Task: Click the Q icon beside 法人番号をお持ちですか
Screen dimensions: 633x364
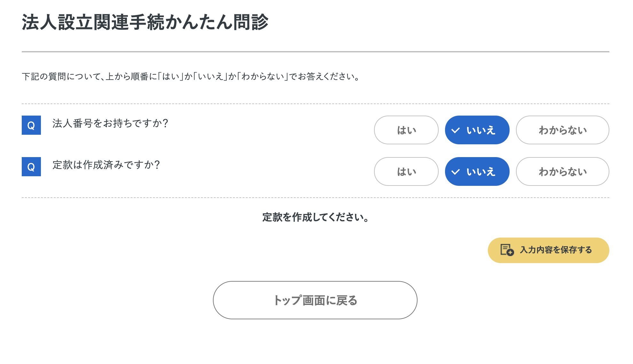Action: coord(31,125)
